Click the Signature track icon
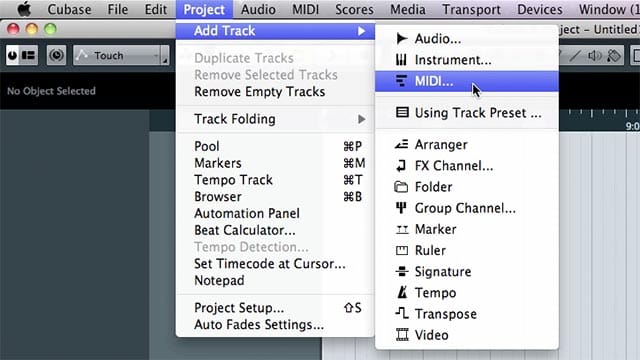640x360 pixels. pos(402,271)
